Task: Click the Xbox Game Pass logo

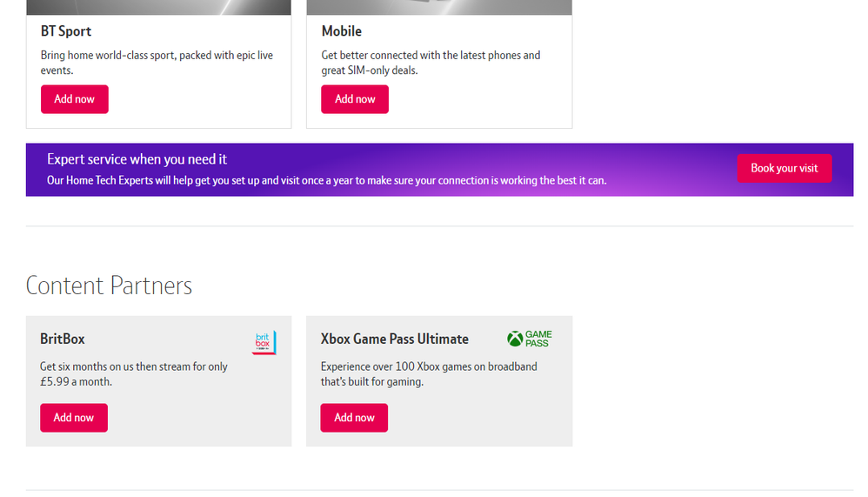Action: [x=530, y=339]
